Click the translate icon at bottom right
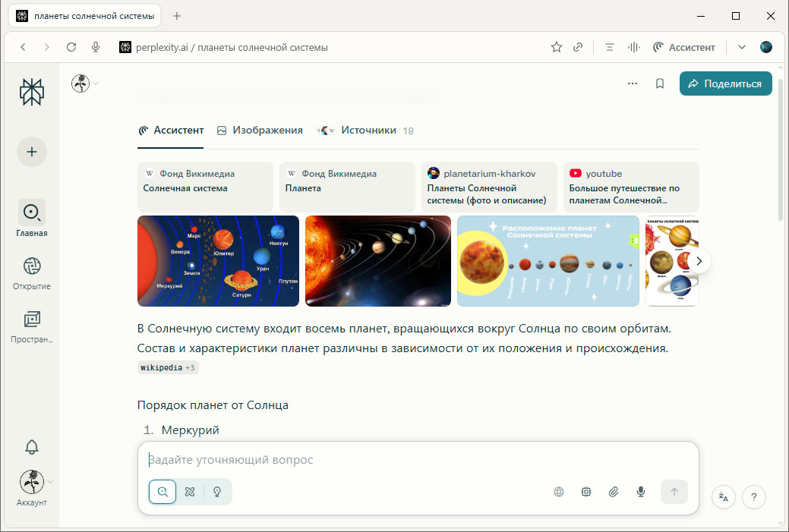 click(724, 497)
